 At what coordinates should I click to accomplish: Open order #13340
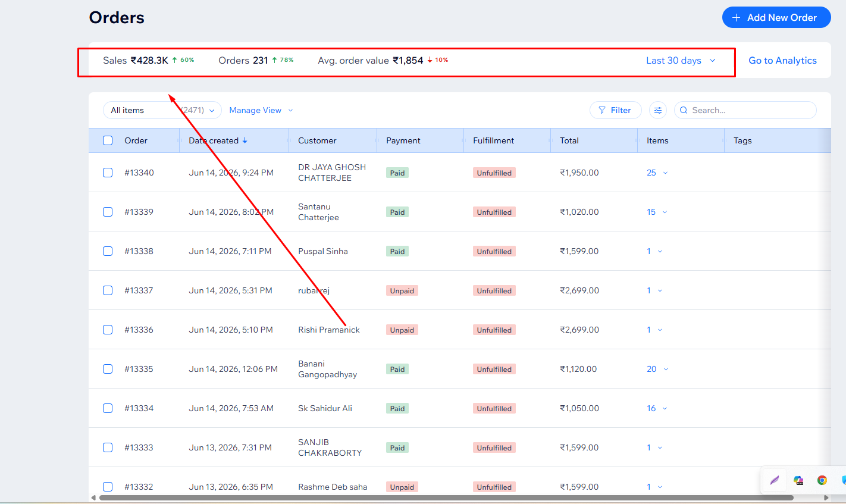click(x=139, y=173)
